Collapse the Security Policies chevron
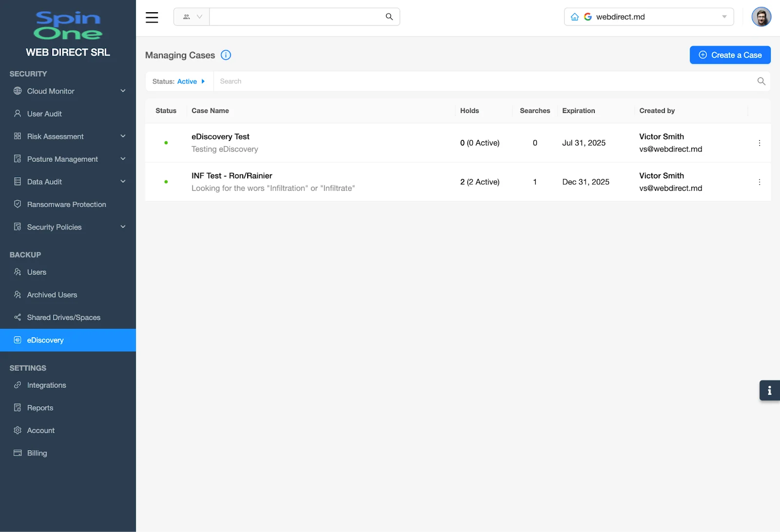The width and height of the screenshot is (780, 532). coord(122,227)
